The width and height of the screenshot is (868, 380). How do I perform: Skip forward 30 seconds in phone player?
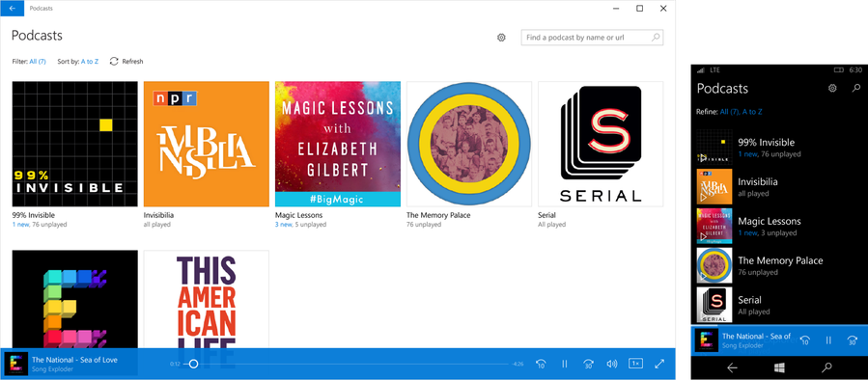tap(853, 340)
